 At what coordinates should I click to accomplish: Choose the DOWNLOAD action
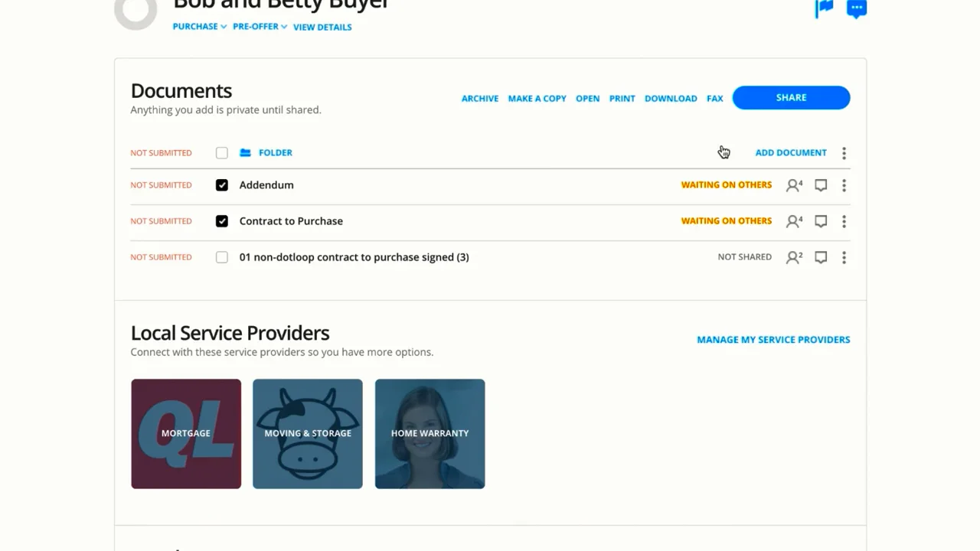tap(671, 99)
